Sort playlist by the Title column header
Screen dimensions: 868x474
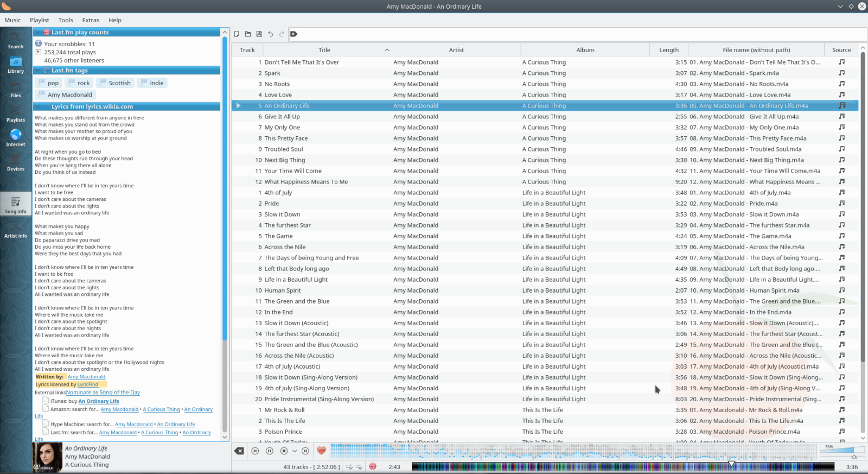(324, 50)
